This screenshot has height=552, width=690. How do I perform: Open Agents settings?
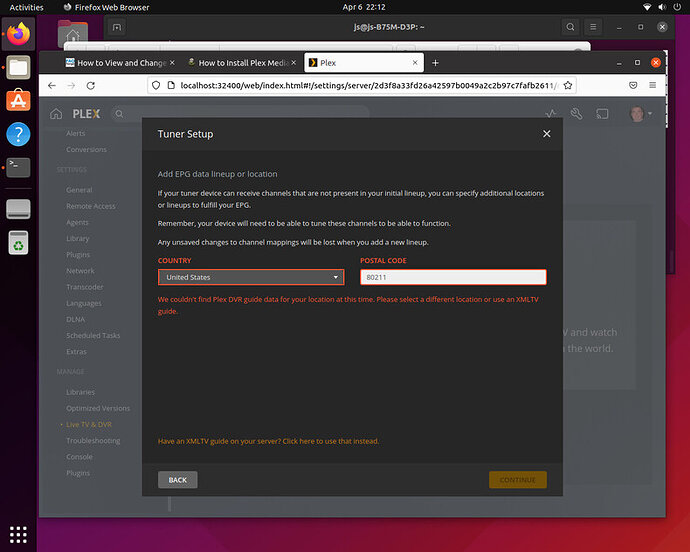77,223
